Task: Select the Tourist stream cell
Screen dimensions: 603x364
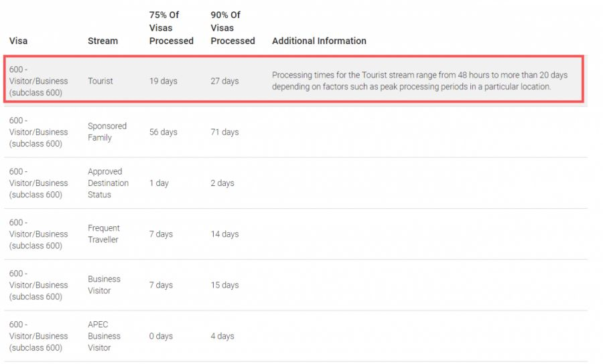Action: pyautogui.click(x=100, y=81)
